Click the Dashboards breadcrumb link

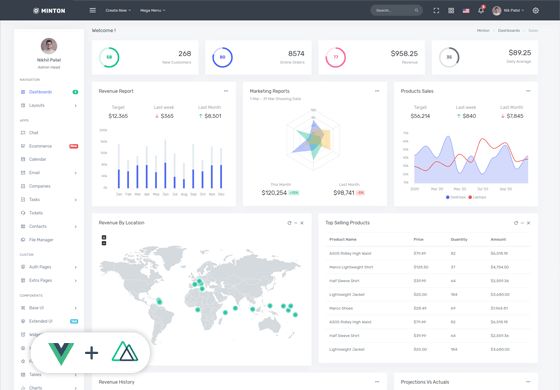509,30
